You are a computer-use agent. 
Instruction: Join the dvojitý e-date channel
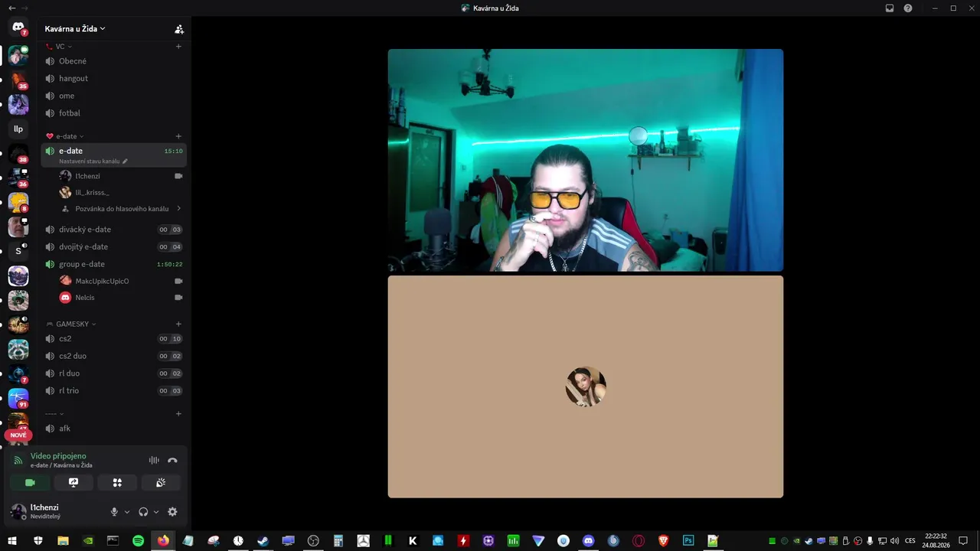point(113,246)
